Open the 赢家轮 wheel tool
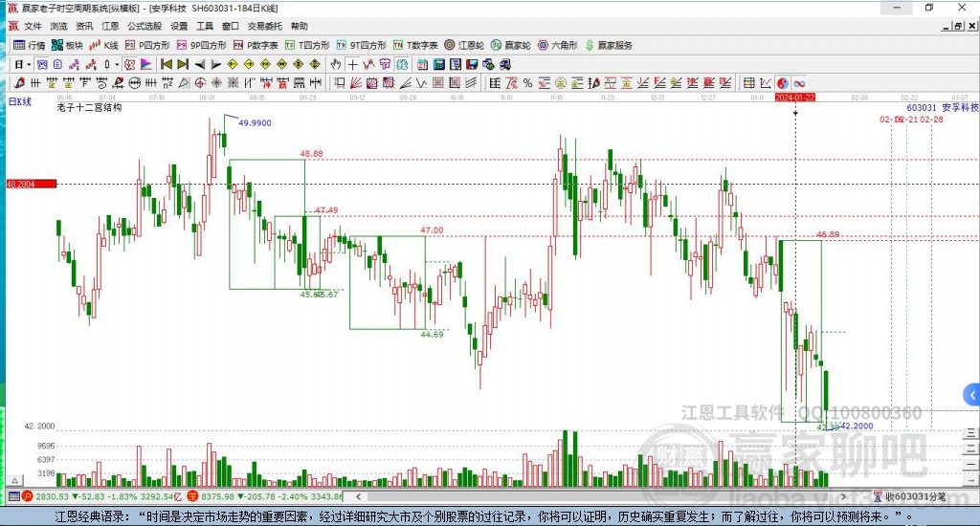 [511, 45]
